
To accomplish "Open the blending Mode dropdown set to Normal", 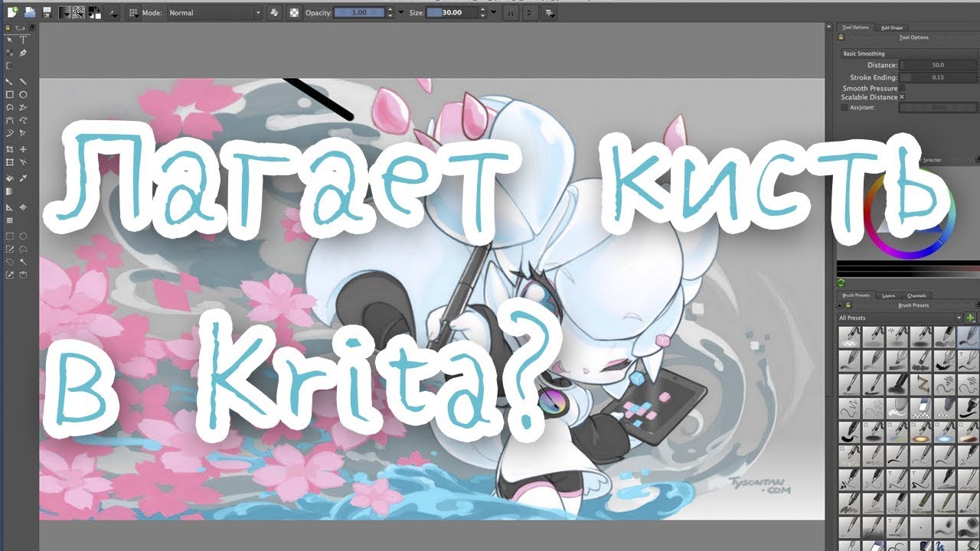I will [214, 13].
